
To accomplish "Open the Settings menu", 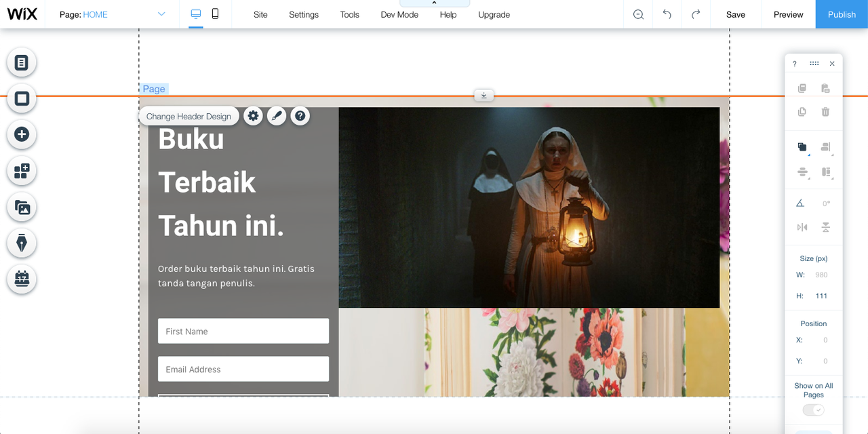I will [304, 14].
